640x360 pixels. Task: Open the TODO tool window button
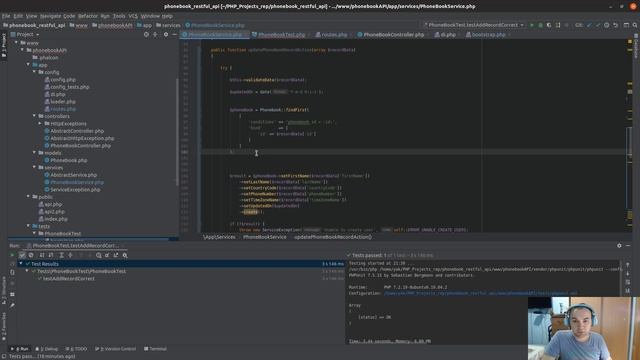click(x=76, y=349)
